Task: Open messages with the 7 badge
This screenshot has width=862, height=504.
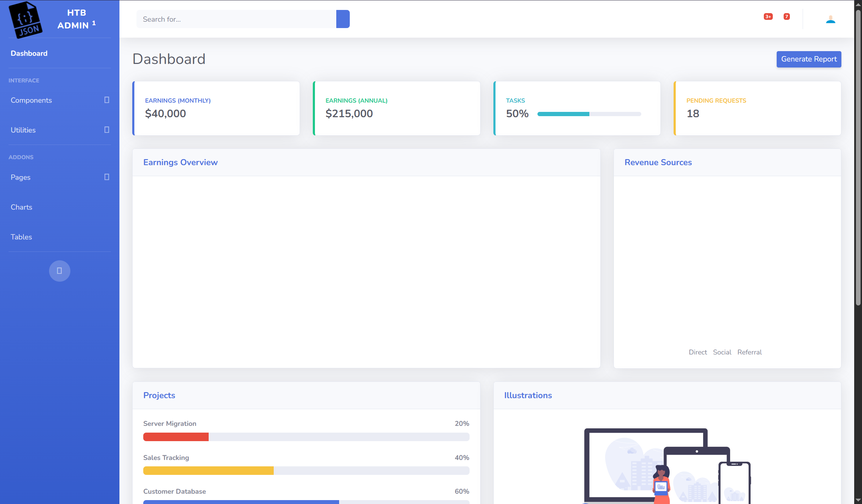Action: pos(786,17)
